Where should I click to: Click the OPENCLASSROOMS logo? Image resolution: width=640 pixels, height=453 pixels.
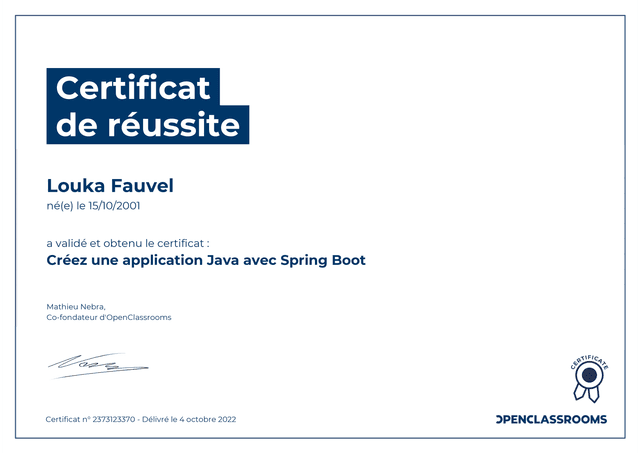[551, 419]
